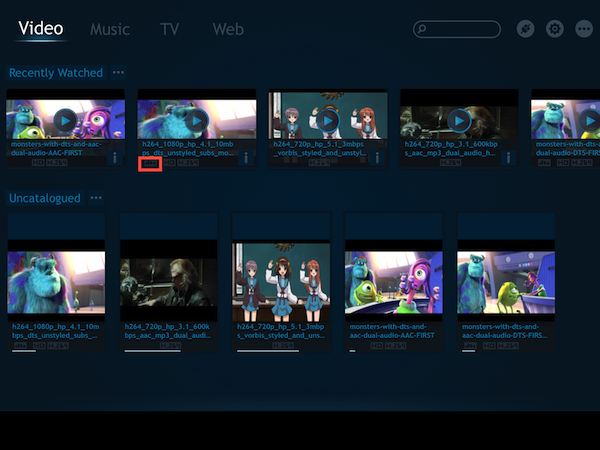This screenshot has width=600, height=450.
Task: Show info for h264_1080p_hp_4.1 recent video
Action: click(x=246, y=158)
